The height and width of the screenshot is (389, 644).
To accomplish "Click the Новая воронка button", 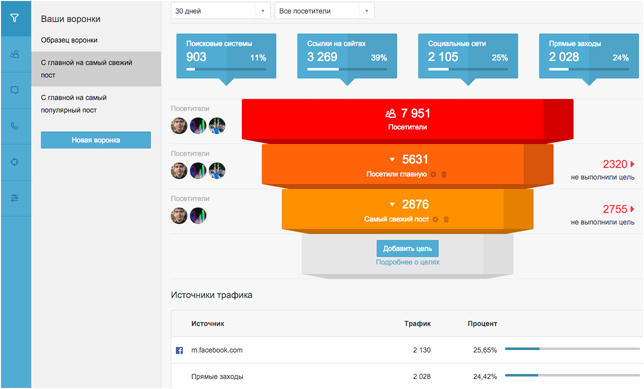I will click(96, 140).
